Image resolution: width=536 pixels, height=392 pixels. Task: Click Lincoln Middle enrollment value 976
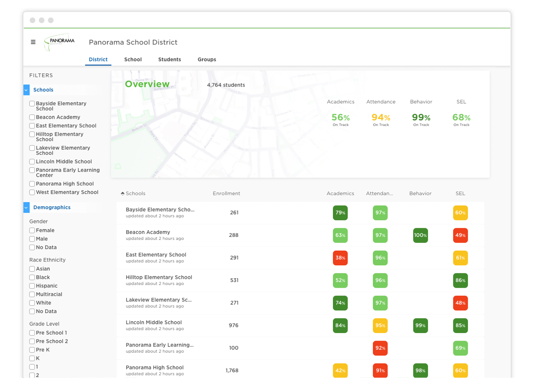(x=234, y=326)
